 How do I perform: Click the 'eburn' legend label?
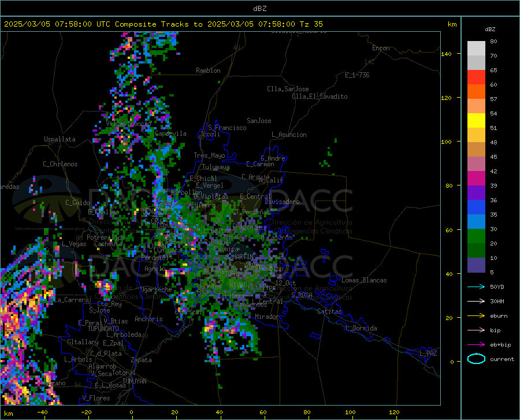[x=499, y=316]
